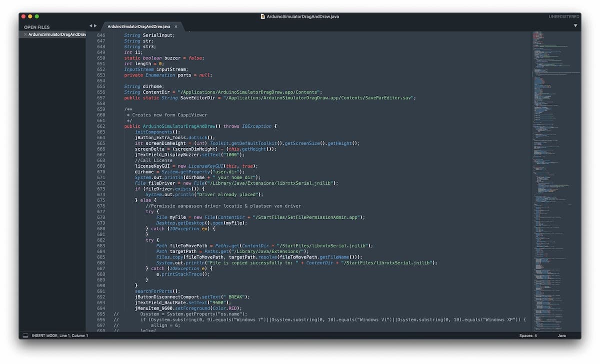Select ArduinoSimulatorDragAndDraw file under Open Files

click(57, 34)
